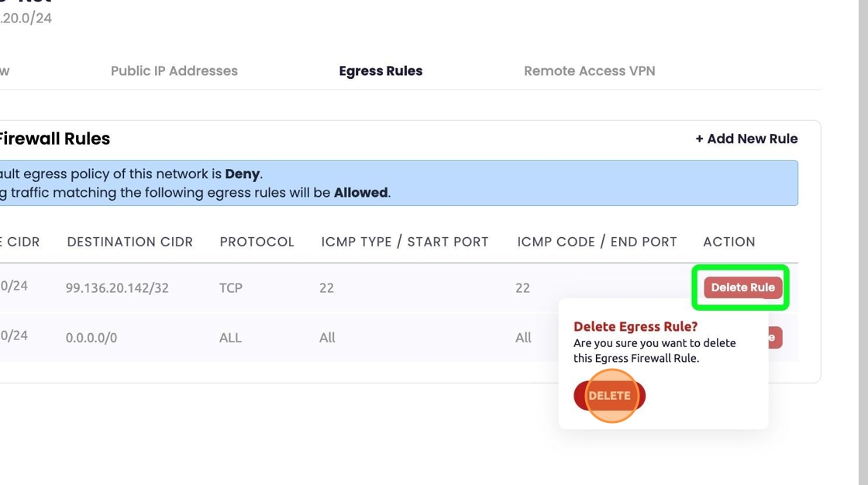Select the 99.136.20.142/32 destination cell
Screen dimensions: 868x485
(117, 287)
